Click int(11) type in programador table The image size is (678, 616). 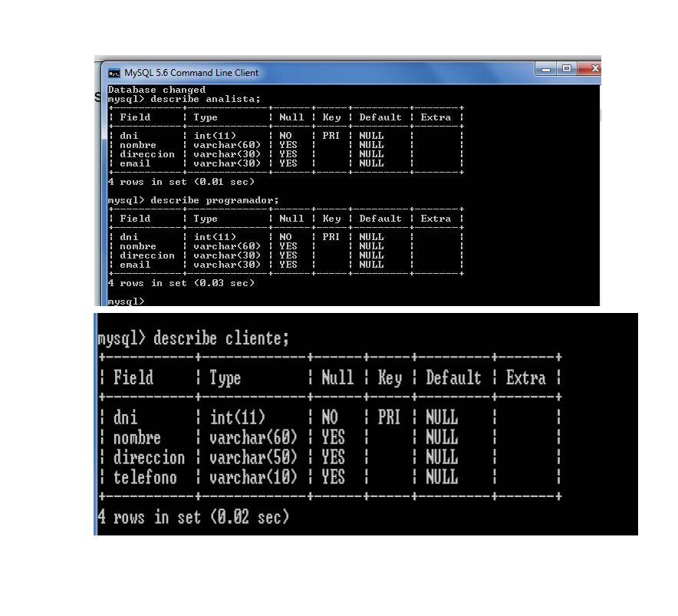click(215, 237)
